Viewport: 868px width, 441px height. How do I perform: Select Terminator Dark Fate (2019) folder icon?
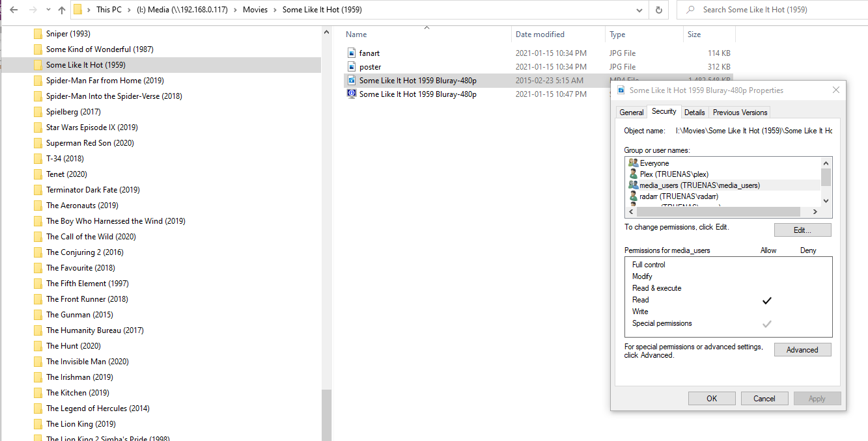coord(38,190)
